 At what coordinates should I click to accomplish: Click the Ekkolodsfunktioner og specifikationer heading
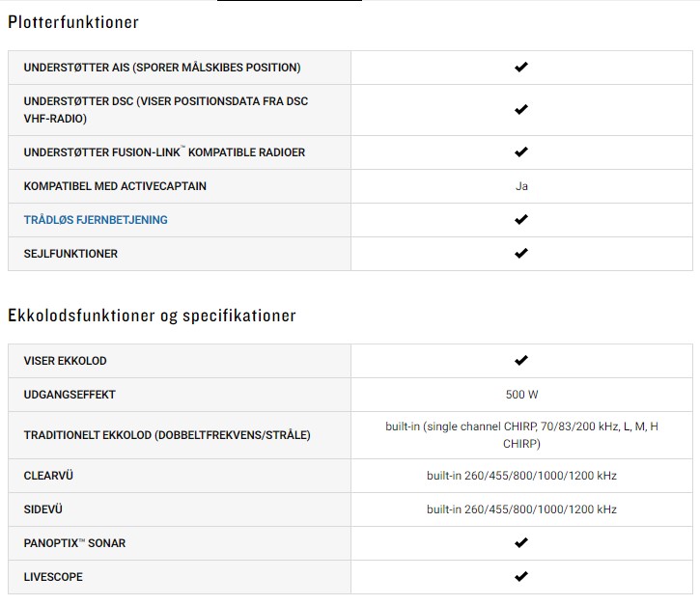pyautogui.click(x=152, y=316)
